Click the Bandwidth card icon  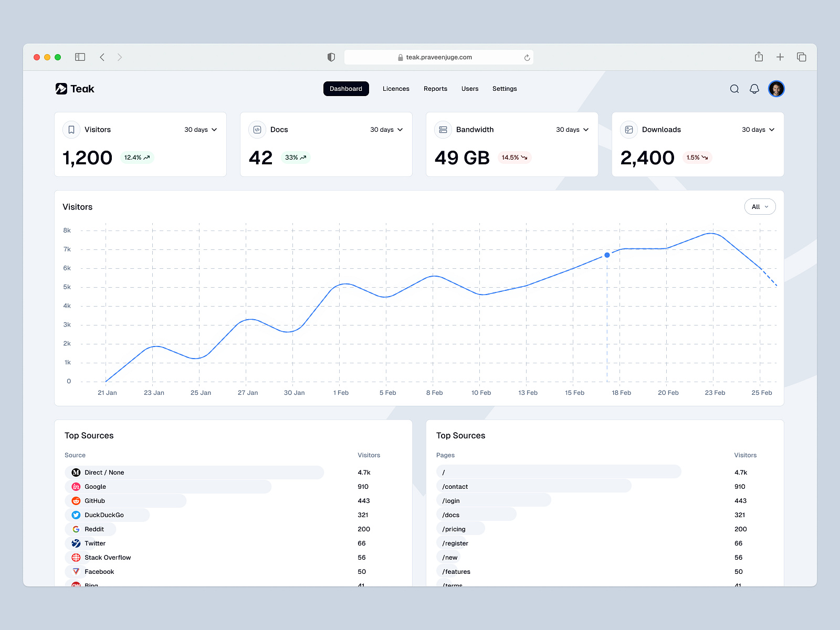pyautogui.click(x=443, y=130)
